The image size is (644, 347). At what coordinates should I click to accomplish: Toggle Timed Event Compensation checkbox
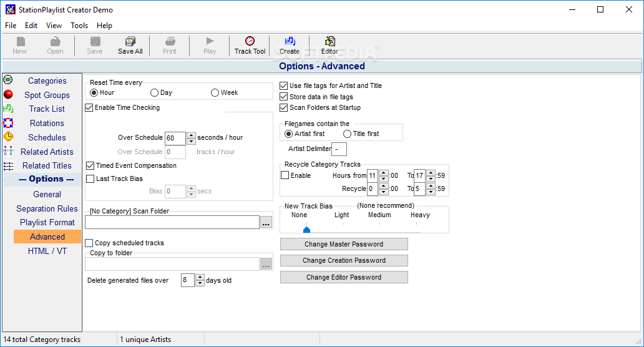point(90,165)
